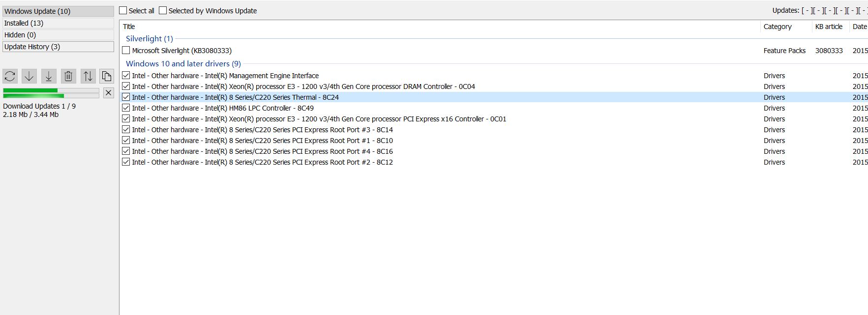Select the Root Port #4 - 8C16 title
Screen dimensions: 868x315
(263, 151)
